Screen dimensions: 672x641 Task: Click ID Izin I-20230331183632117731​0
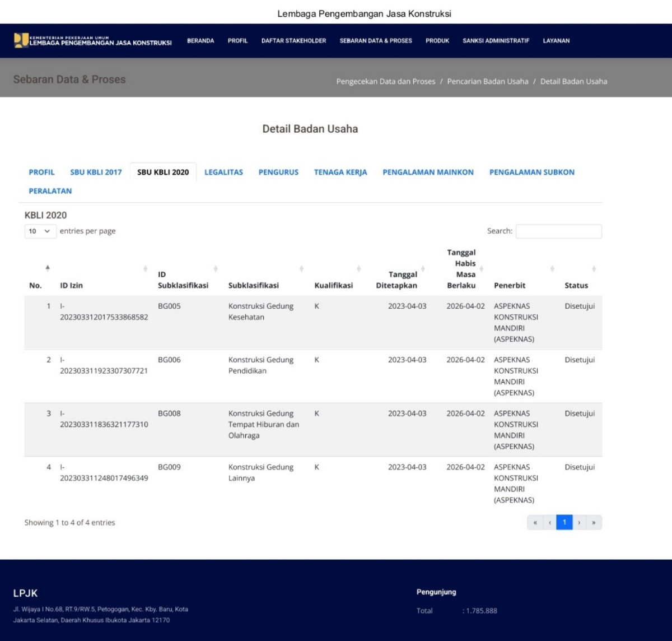coord(104,419)
